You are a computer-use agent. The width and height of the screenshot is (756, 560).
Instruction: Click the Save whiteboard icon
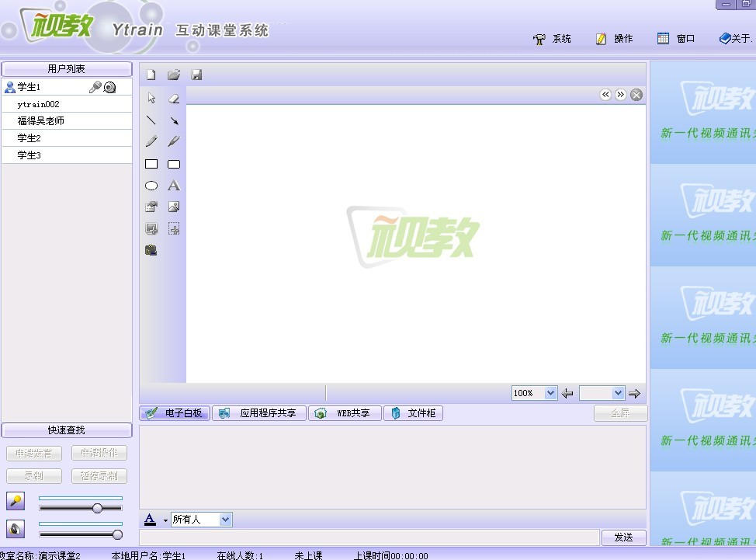tap(196, 75)
